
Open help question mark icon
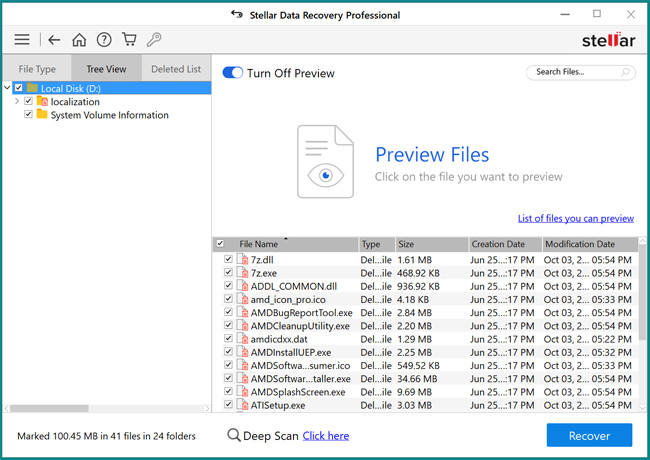(x=104, y=40)
